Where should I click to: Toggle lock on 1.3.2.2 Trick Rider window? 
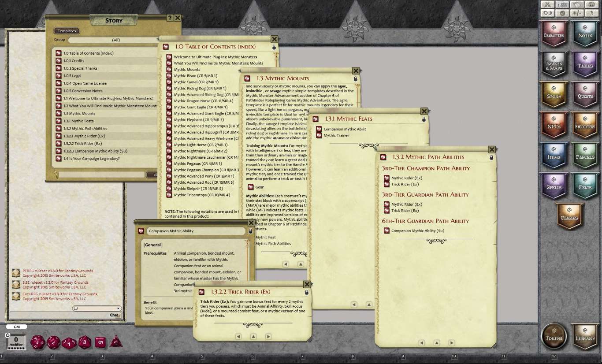click(307, 292)
